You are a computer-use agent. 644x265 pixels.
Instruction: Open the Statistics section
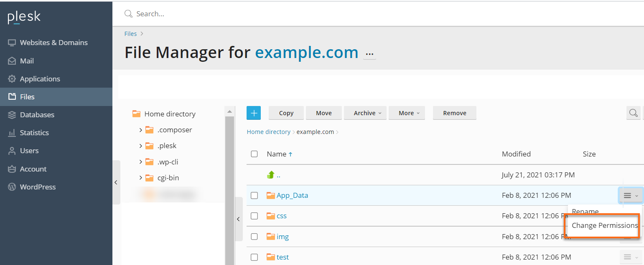pos(36,132)
